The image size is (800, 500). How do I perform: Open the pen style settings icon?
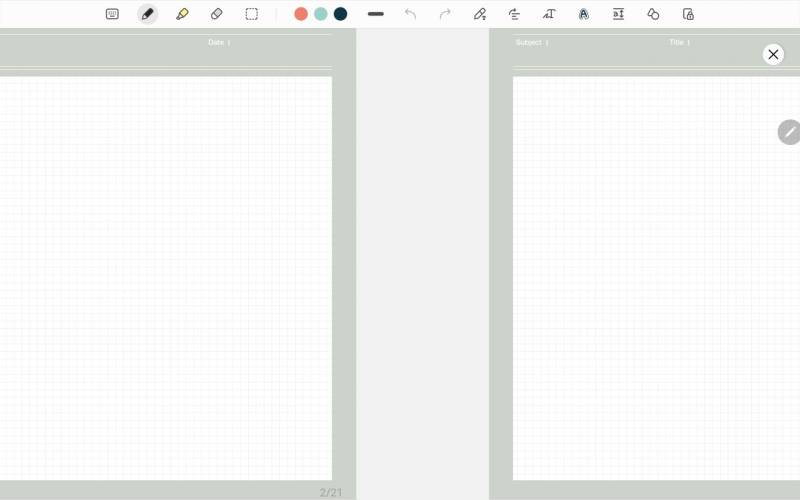pos(480,14)
